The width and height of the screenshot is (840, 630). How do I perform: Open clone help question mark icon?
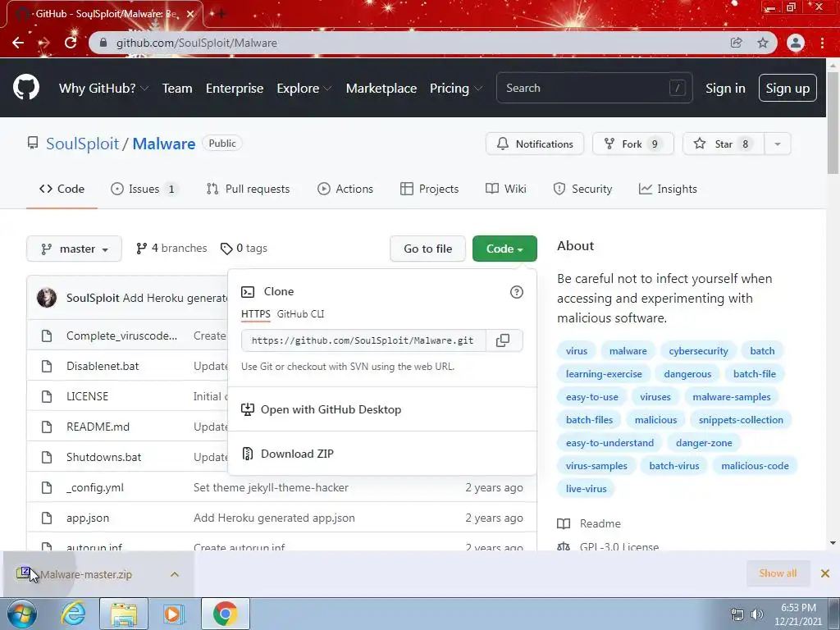(x=517, y=292)
